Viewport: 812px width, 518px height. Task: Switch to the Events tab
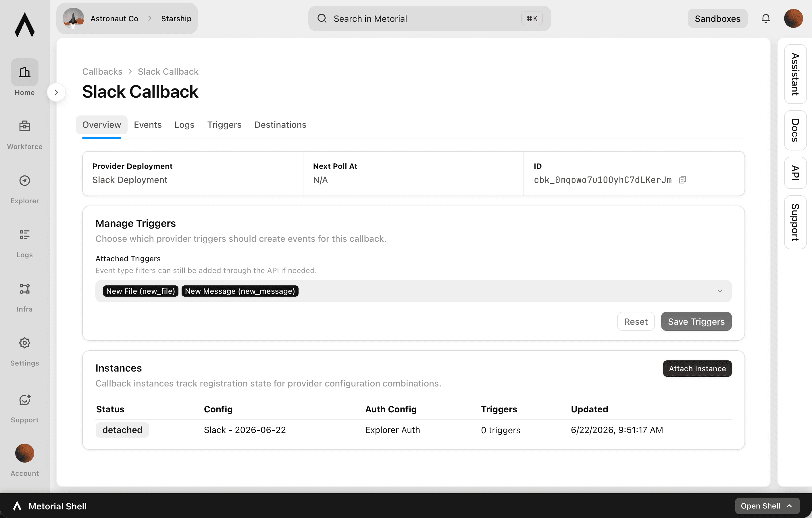(x=148, y=125)
